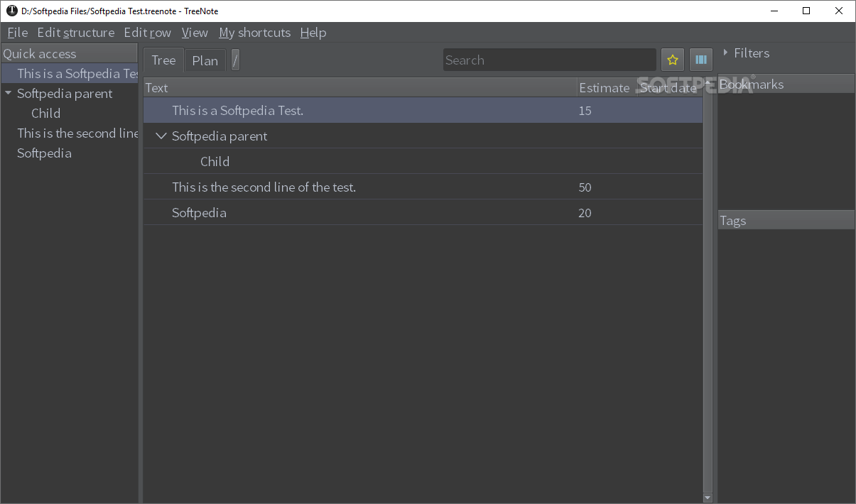Collapse Softpedia parent in Quick access
Viewport: 856px width, 504px height.
[8, 93]
